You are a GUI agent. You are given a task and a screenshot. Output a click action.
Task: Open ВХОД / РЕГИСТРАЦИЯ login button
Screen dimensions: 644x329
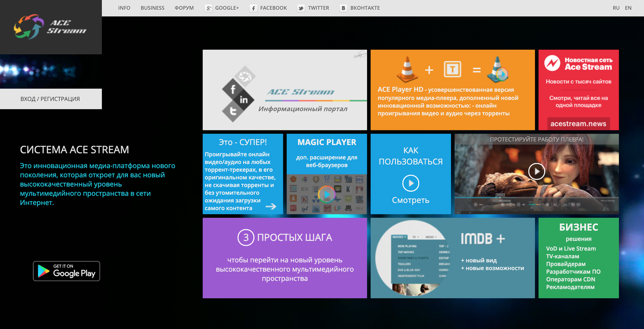click(50, 99)
